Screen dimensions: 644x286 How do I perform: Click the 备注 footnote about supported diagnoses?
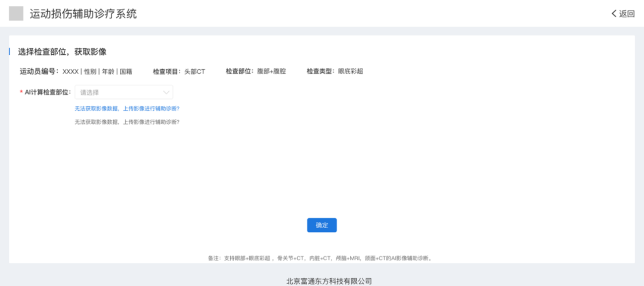tap(320, 259)
